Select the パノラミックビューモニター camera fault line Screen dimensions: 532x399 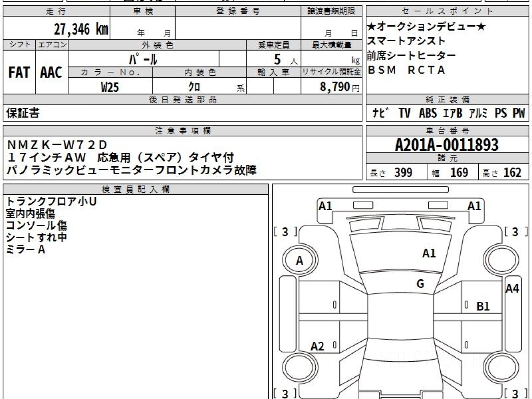tap(132, 170)
